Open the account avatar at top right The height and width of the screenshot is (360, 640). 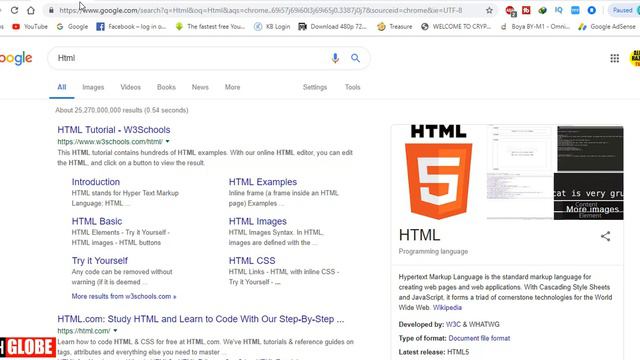[x=635, y=58]
